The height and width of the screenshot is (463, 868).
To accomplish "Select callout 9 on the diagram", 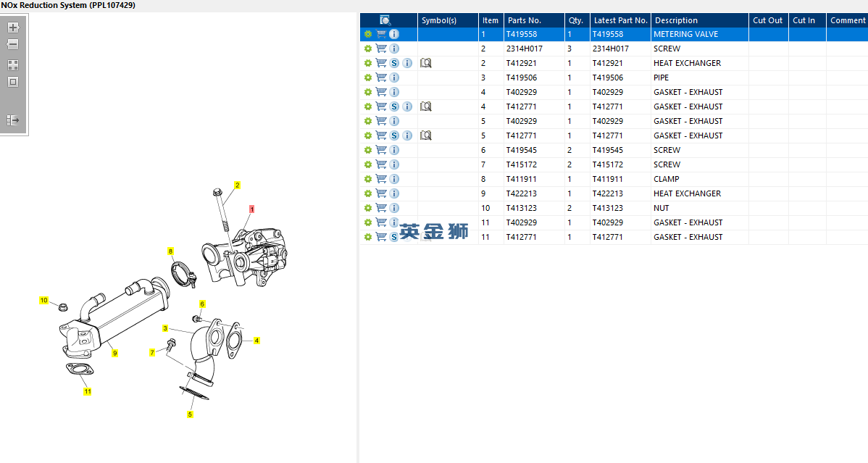I will click(x=114, y=353).
